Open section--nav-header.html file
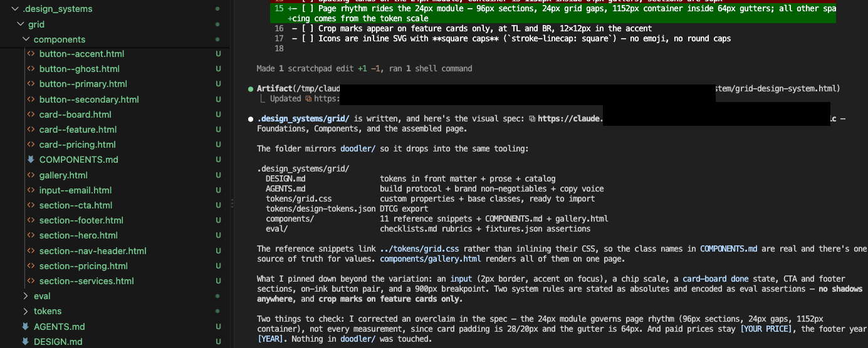This screenshot has width=868, height=348. pyautogui.click(x=93, y=251)
